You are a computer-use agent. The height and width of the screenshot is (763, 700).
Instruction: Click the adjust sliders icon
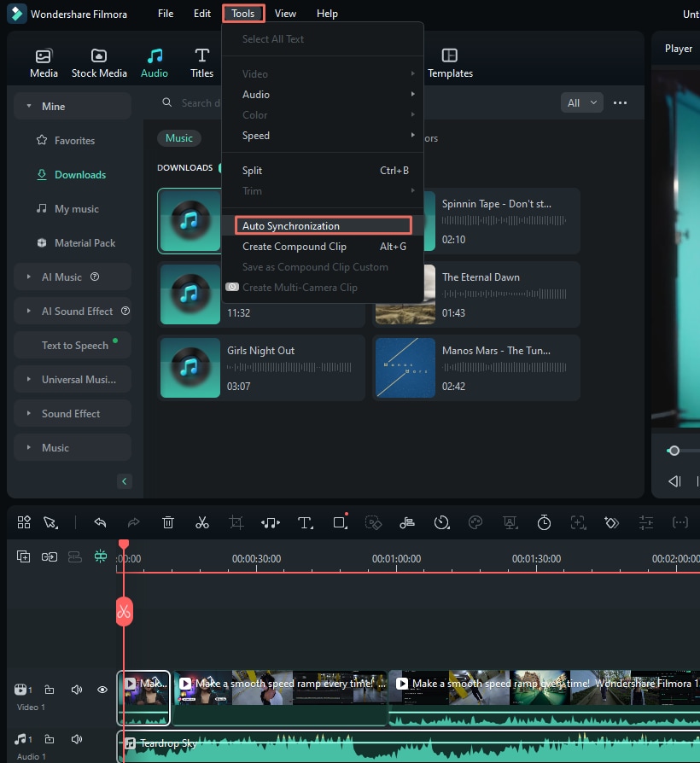coord(646,522)
